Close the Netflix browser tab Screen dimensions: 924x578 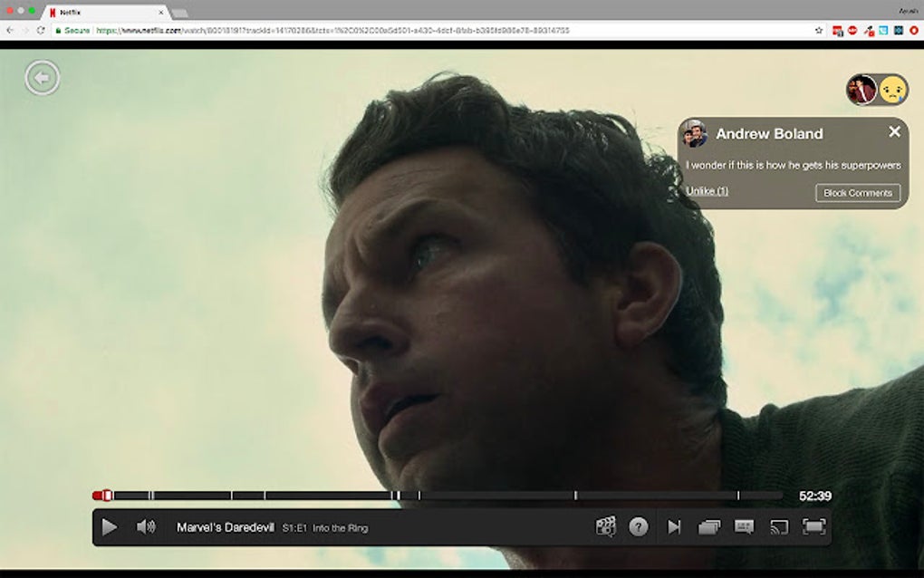161,13
